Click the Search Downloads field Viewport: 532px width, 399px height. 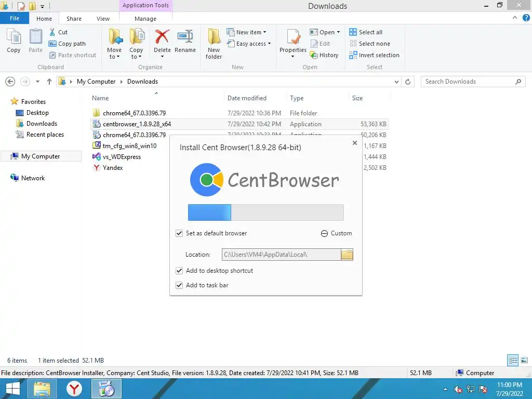point(473,82)
